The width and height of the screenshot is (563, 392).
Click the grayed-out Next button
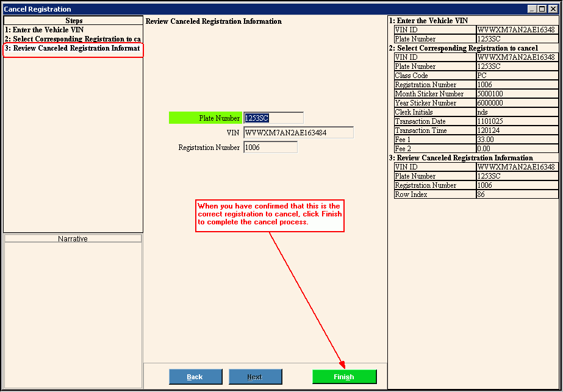pyautogui.click(x=255, y=377)
